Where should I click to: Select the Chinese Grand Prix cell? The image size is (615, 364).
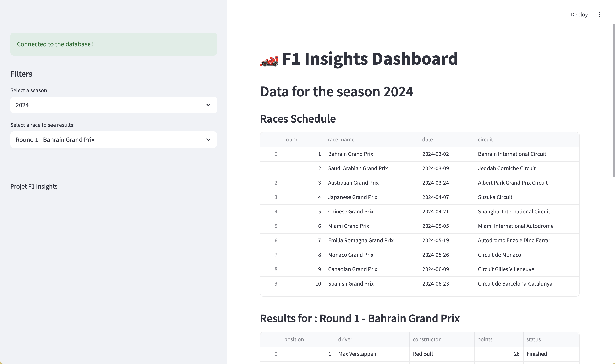372,212
